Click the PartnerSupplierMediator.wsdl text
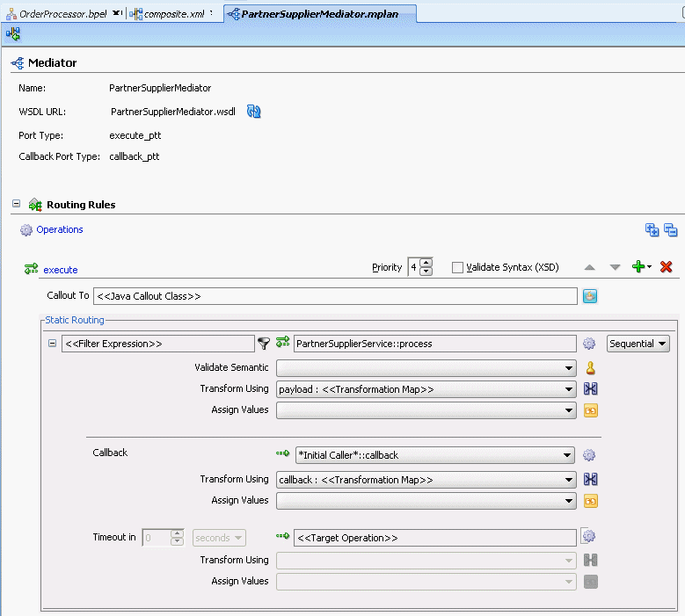The image size is (685, 616). tap(173, 112)
